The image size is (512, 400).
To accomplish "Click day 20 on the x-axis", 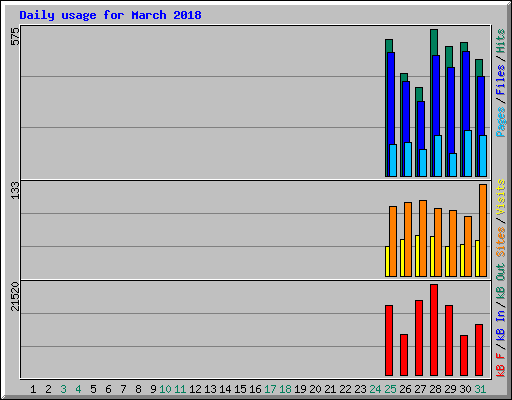I will coord(315,389).
